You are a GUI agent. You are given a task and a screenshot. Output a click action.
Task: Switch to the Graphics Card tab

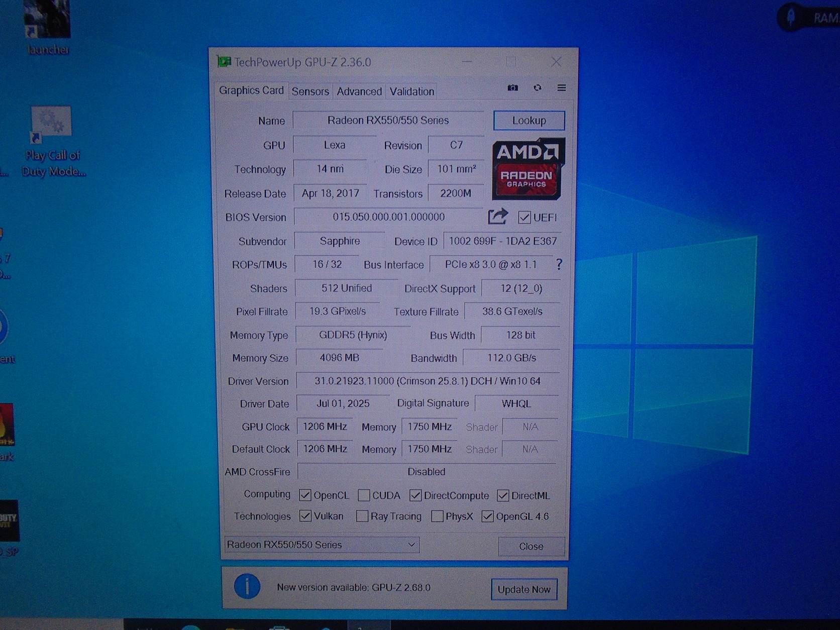click(251, 90)
